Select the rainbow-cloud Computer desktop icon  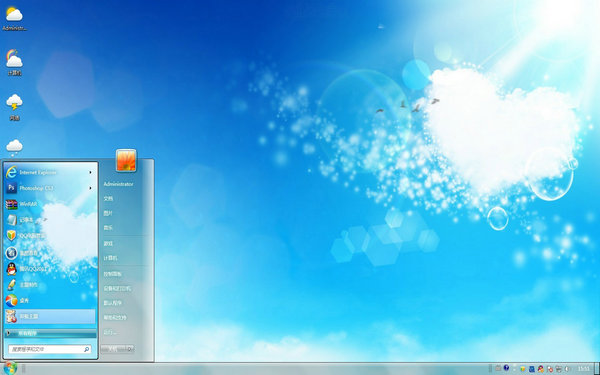(14, 62)
